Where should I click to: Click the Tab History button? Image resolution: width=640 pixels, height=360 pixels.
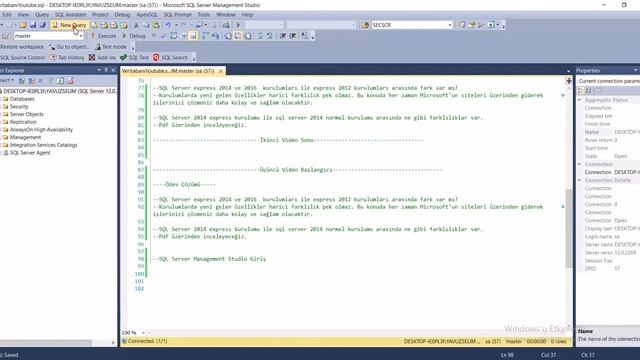click(67, 58)
